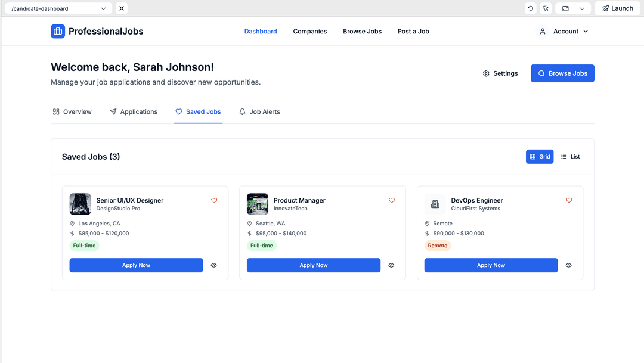Image resolution: width=644 pixels, height=363 pixels.
Task: View Senior UI/UX Designer details eye icon
Action: click(214, 265)
